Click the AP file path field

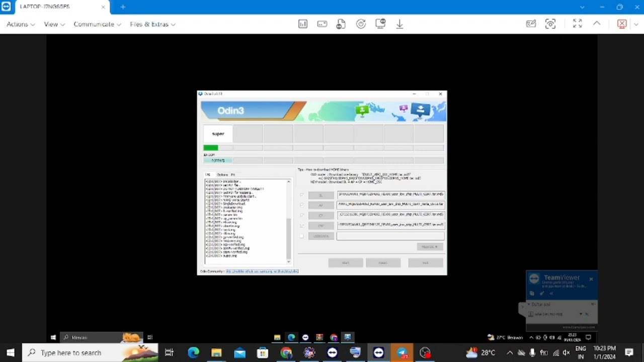[x=390, y=205]
